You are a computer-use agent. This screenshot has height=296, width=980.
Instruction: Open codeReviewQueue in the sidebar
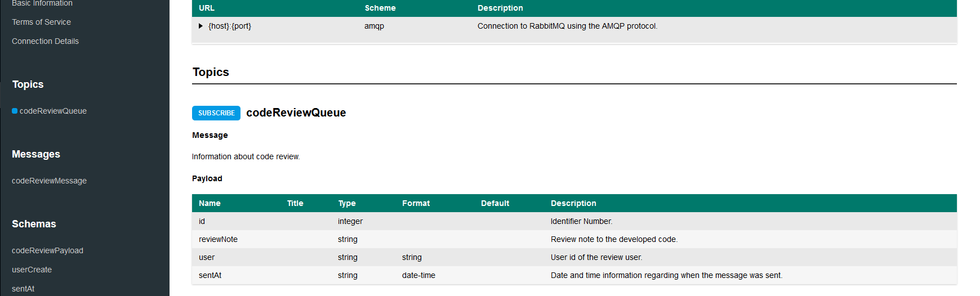(x=53, y=111)
